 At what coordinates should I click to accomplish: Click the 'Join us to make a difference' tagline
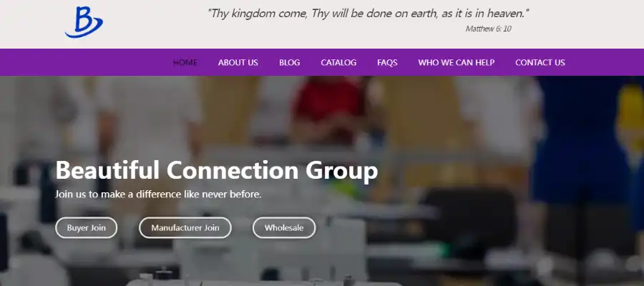[x=158, y=194]
